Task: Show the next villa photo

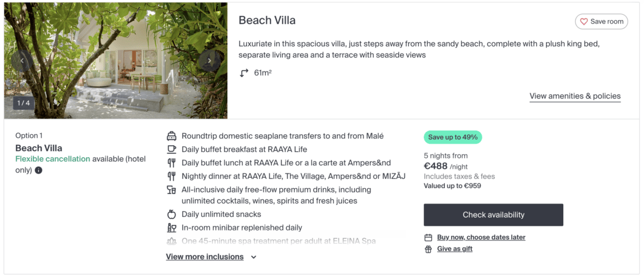Action: pyautogui.click(x=209, y=60)
